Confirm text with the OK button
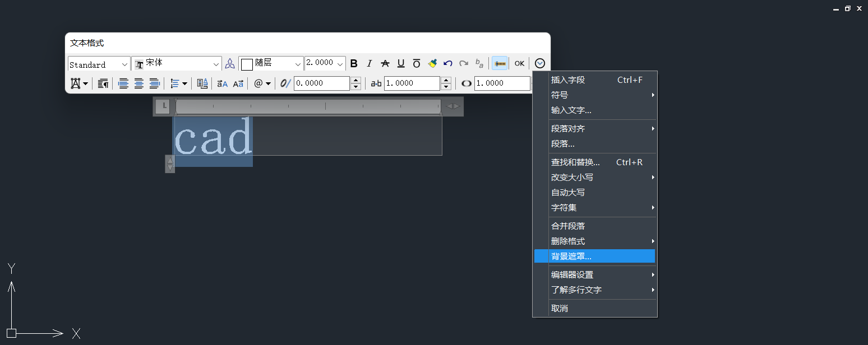The image size is (868, 345). (x=520, y=63)
